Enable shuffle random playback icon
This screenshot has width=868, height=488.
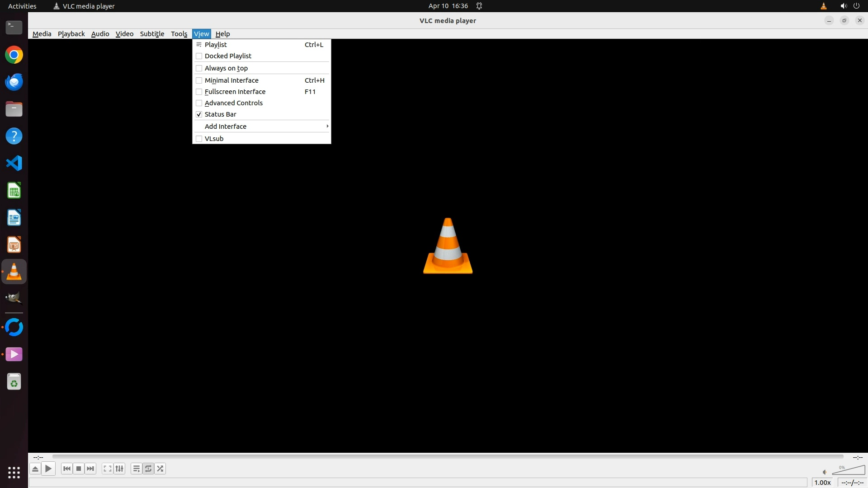coord(160,469)
